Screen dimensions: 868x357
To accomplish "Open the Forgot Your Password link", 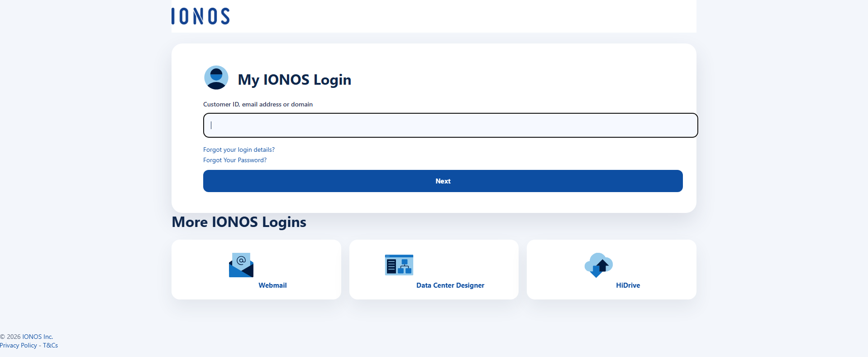I will [235, 160].
